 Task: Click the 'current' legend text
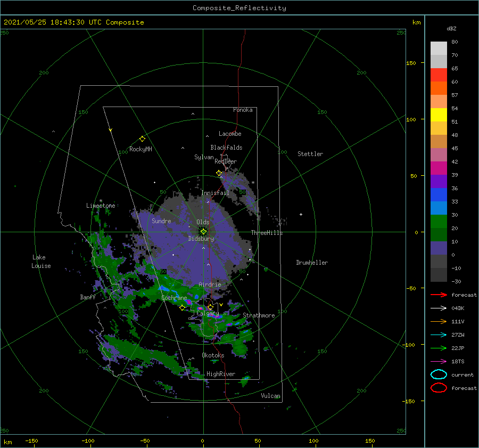(463, 374)
